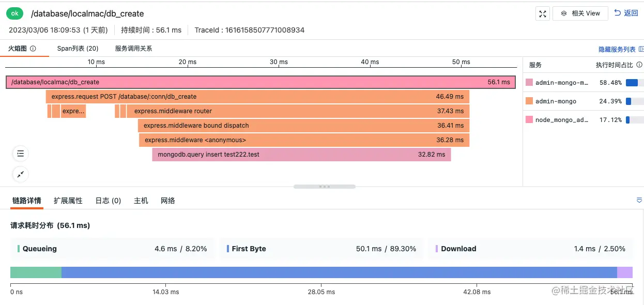
Task: Open the 服务调用关系 tab
Action: 133,49
